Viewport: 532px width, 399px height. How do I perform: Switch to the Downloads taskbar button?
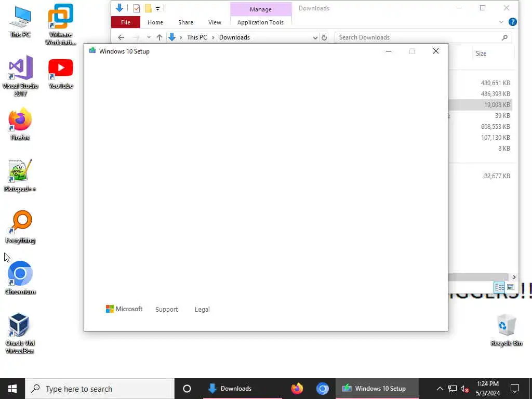coord(243,389)
